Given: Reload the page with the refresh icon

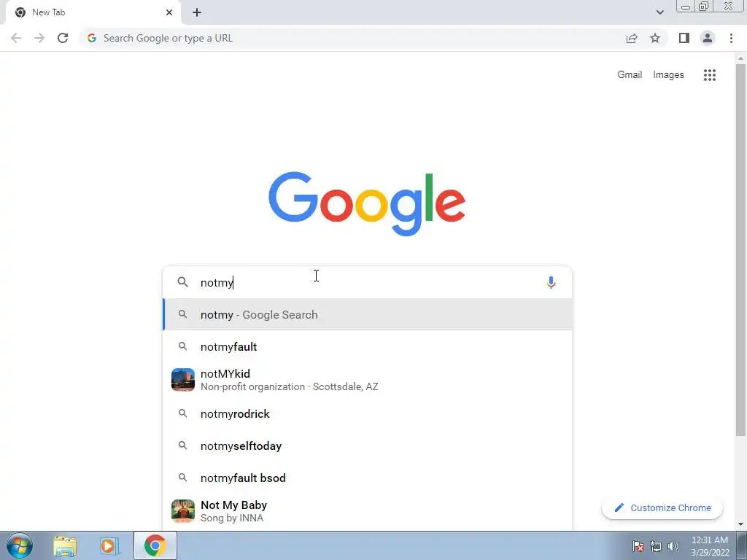Looking at the screenshot, I should point(63,38).
